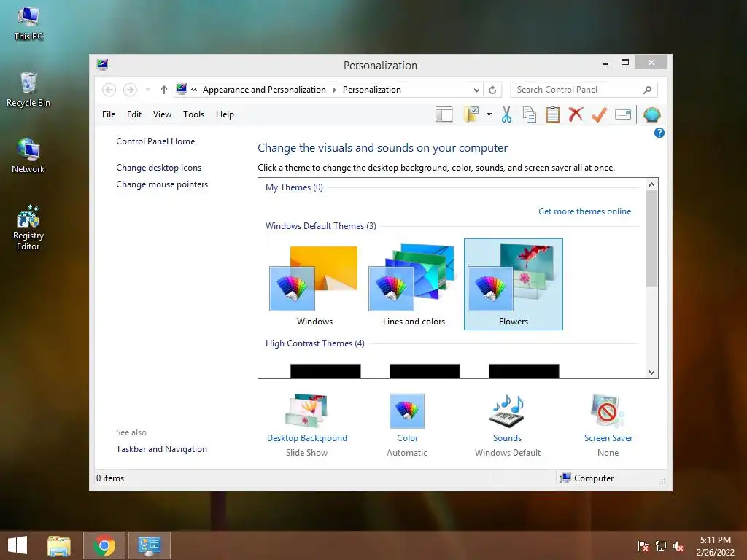Click the Windows Default Themes (3) heading
This screenshot has height=560, width=747.
tap(321, 226)
